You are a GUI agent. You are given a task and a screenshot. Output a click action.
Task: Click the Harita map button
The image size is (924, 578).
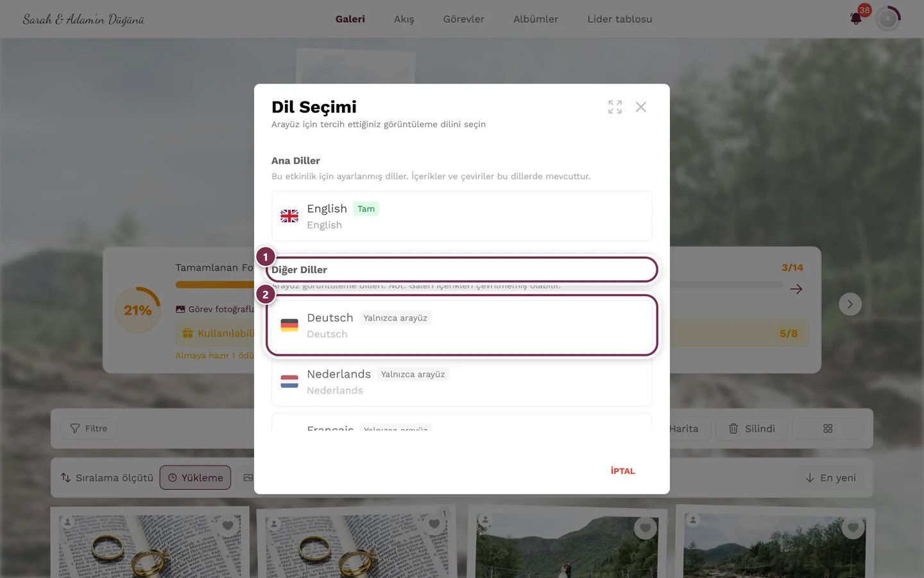(688, 428)
